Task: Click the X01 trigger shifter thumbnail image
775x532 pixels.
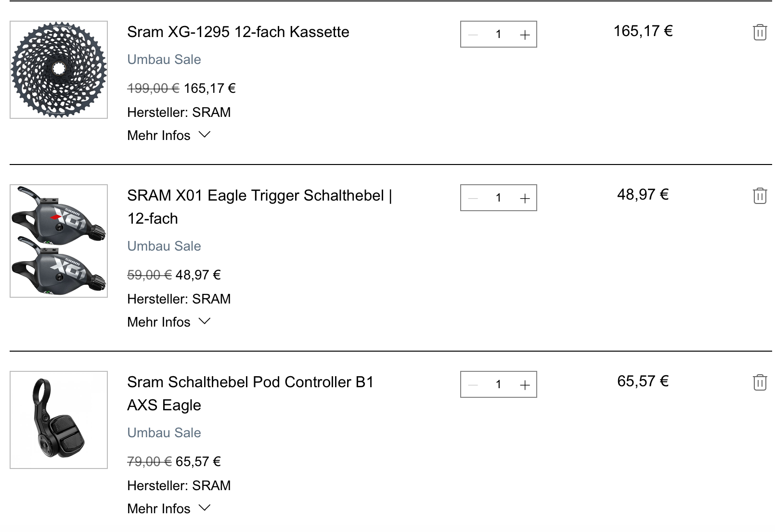Action: [x=59, y=241]
